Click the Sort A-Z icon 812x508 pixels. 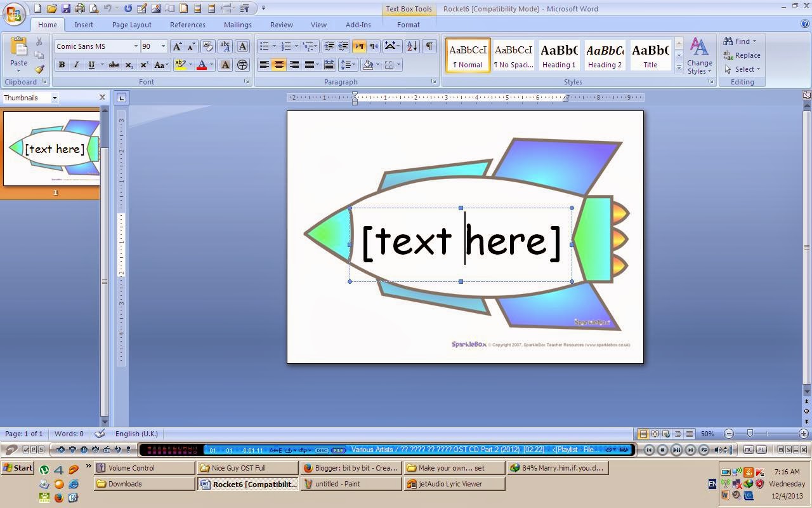pyautogui.click(x=412, y=46)
